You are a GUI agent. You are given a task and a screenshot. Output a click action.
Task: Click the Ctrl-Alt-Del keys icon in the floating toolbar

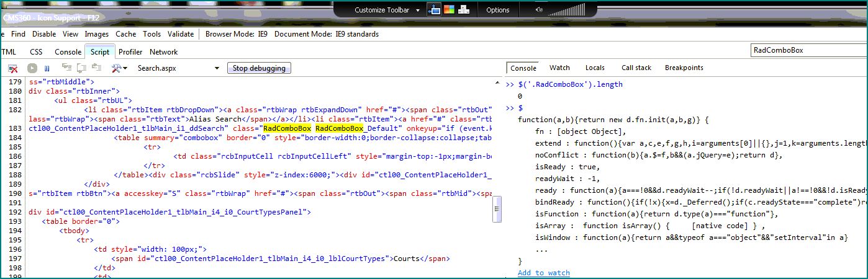463,9
